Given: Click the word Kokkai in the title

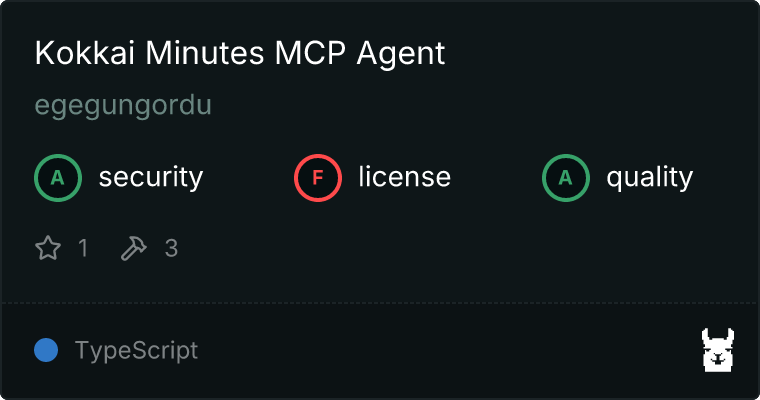Looking at the screenshot, I should pyautogui.click(x=84, y=52).
